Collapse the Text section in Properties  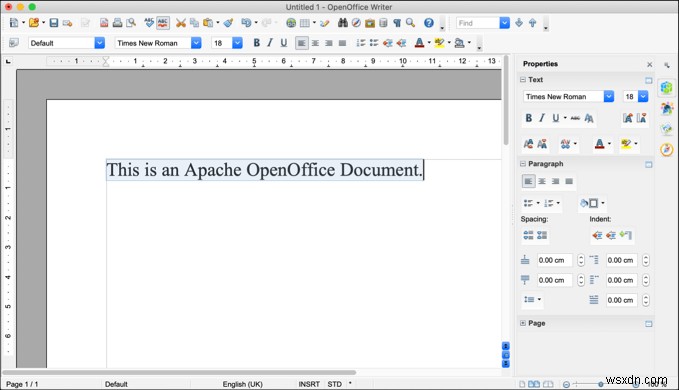[523, 80]
